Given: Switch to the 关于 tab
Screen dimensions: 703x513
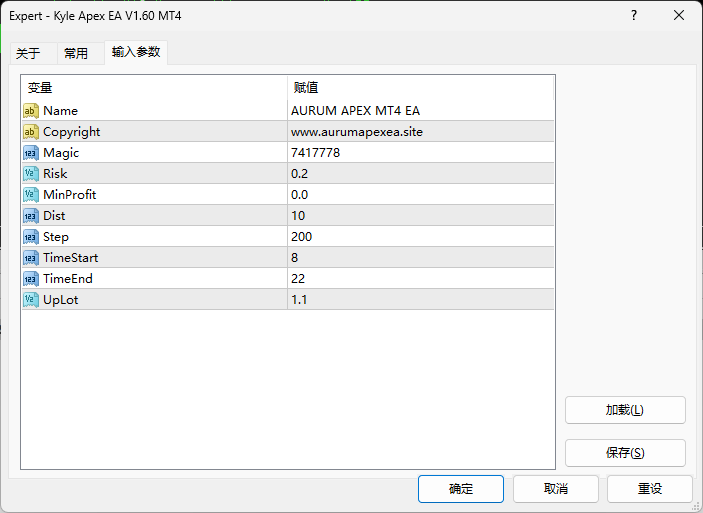Looking at the screenshot, I should coord(28,54).
